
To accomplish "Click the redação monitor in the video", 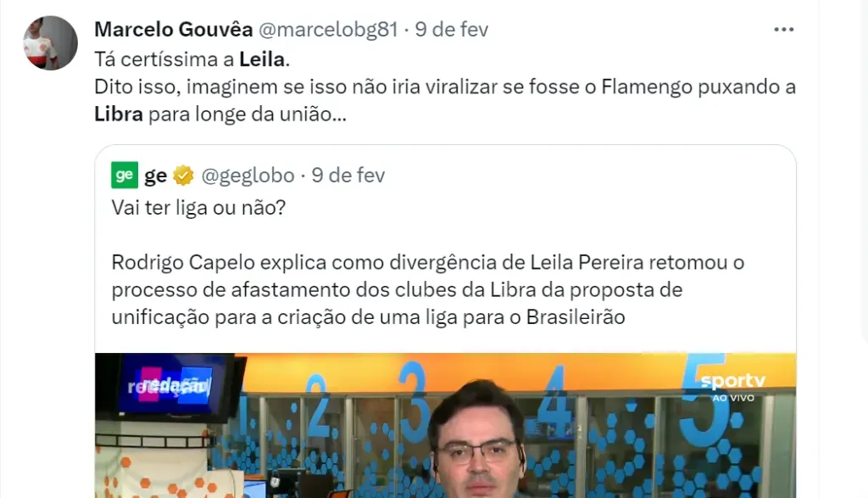I will click(x=171, y=387).
